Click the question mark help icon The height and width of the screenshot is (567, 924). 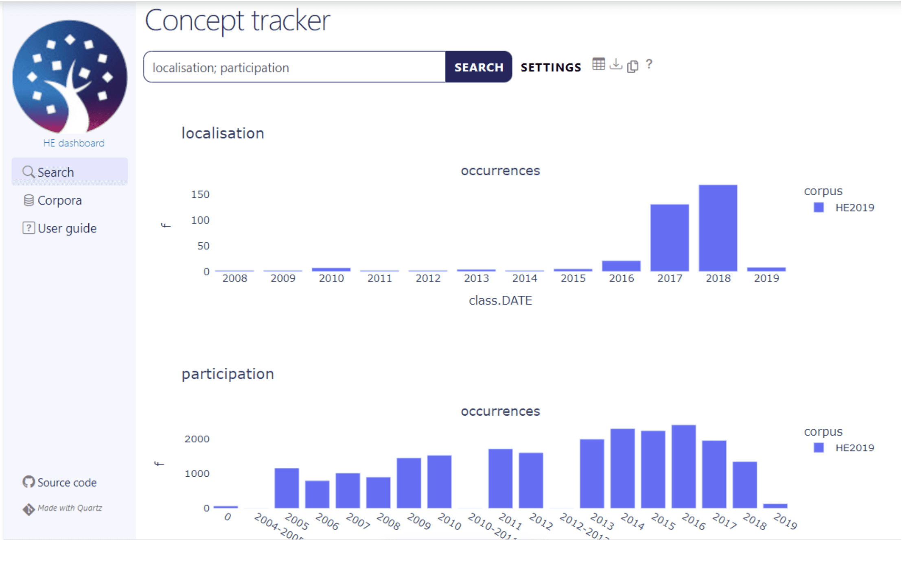point(649,64)
